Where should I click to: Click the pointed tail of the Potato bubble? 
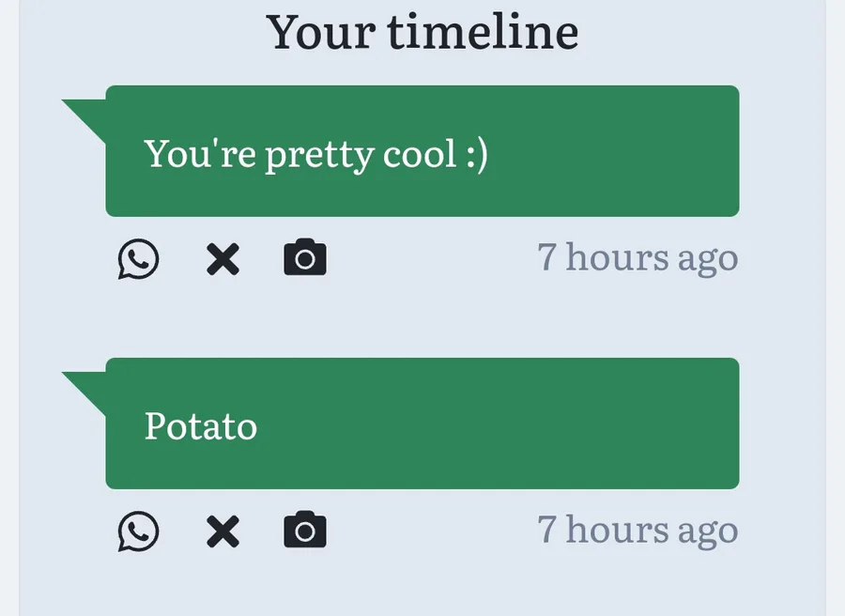(87, 388)
